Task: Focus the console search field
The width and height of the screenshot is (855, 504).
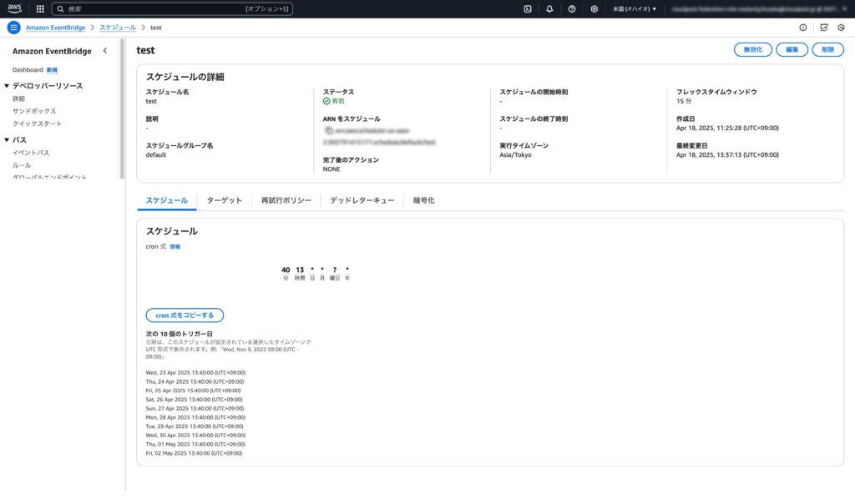Action: coord(172,8)
